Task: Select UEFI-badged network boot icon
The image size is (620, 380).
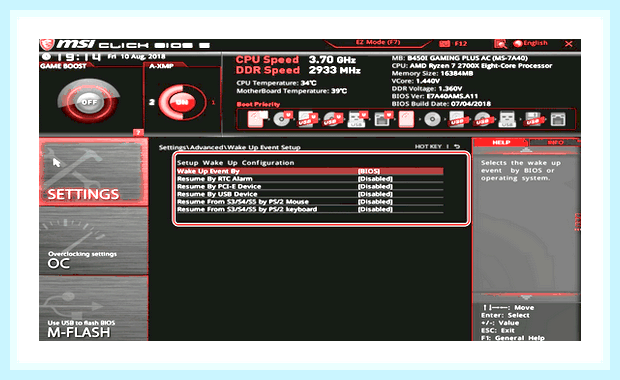Action: pyautogui.click(x=383, y=119)
